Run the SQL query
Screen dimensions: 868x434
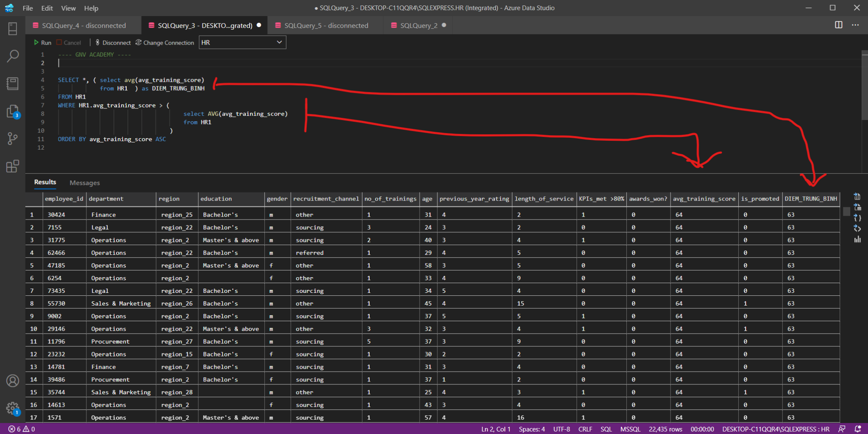click(42, 42)
